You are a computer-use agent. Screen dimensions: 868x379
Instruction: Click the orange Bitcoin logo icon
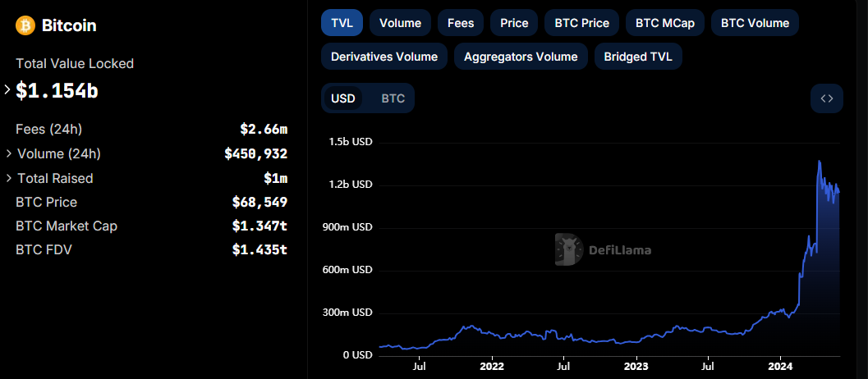click(25, 25)
